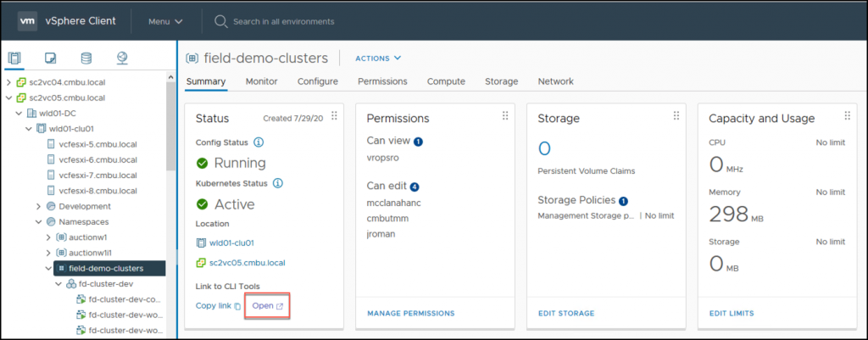
Task: Click Kubernetes Status info icon
Action: (278, 182)
